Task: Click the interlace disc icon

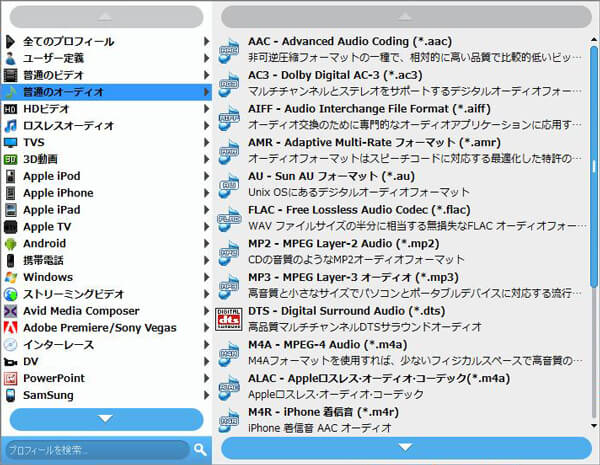Action: [10, 344]
